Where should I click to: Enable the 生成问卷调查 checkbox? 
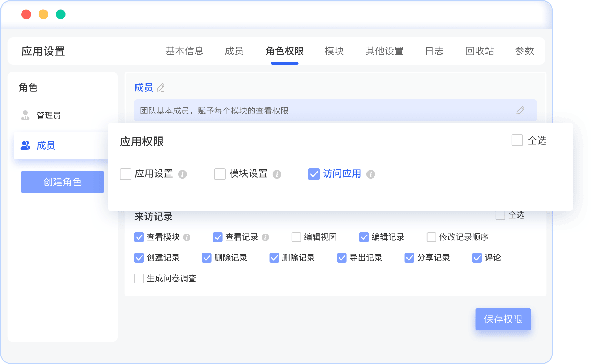(139, 279)
